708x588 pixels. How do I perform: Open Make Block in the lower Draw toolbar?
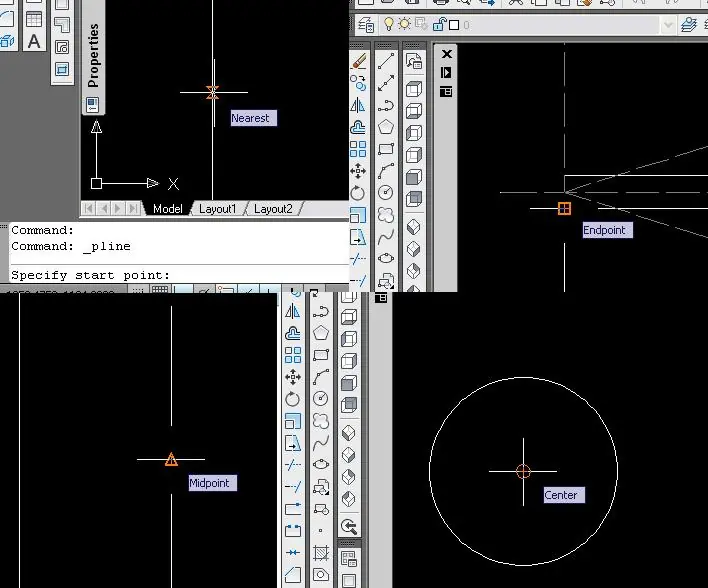[321, 509]
